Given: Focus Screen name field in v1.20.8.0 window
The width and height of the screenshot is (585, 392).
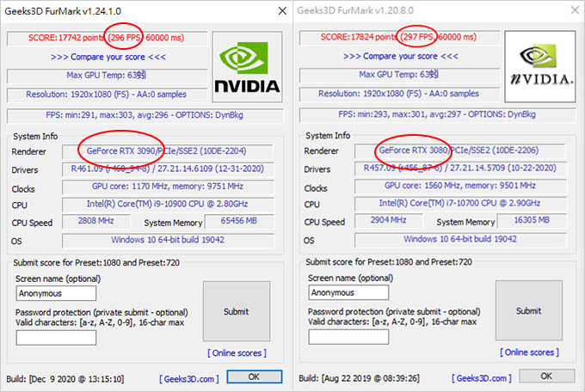Looking at the screenshot, I should click(348, 292).
